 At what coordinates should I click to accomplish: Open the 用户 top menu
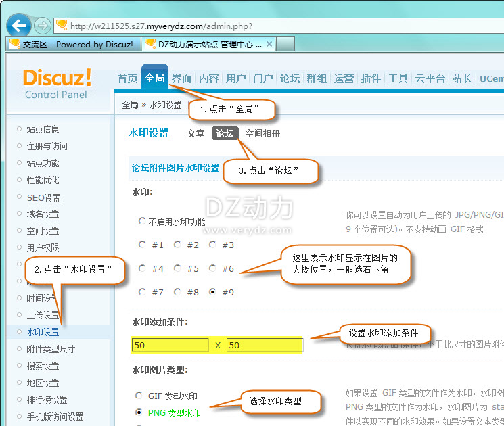click(x=235, y=78)
